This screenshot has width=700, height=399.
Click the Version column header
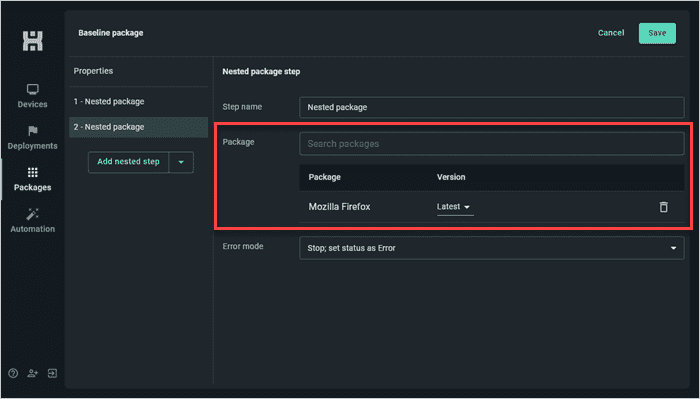coord(451,177)
